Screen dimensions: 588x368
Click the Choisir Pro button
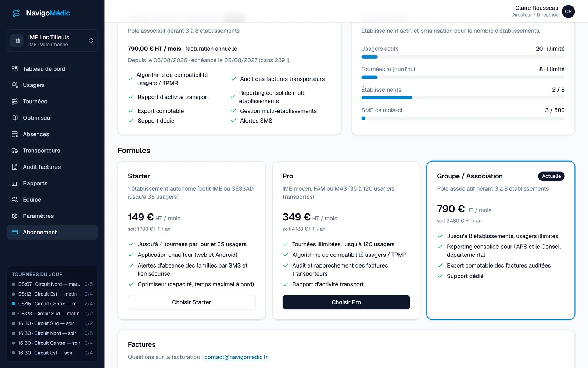[x=346, y=302]
